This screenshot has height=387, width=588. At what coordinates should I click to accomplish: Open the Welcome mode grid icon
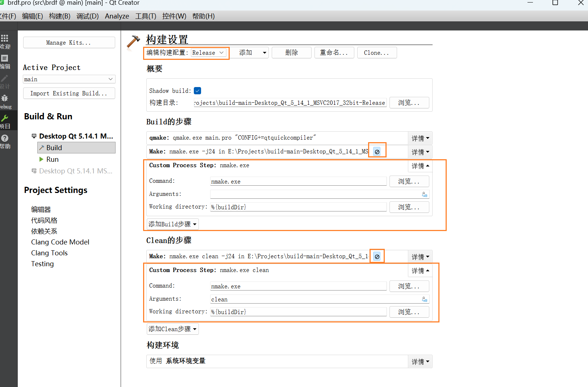coord(5,38)
